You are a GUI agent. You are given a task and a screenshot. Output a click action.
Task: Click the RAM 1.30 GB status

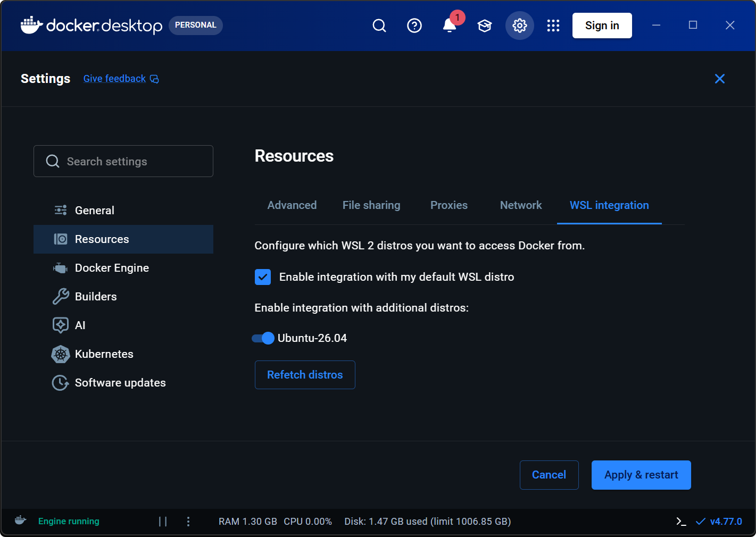[x=248, y=522]
